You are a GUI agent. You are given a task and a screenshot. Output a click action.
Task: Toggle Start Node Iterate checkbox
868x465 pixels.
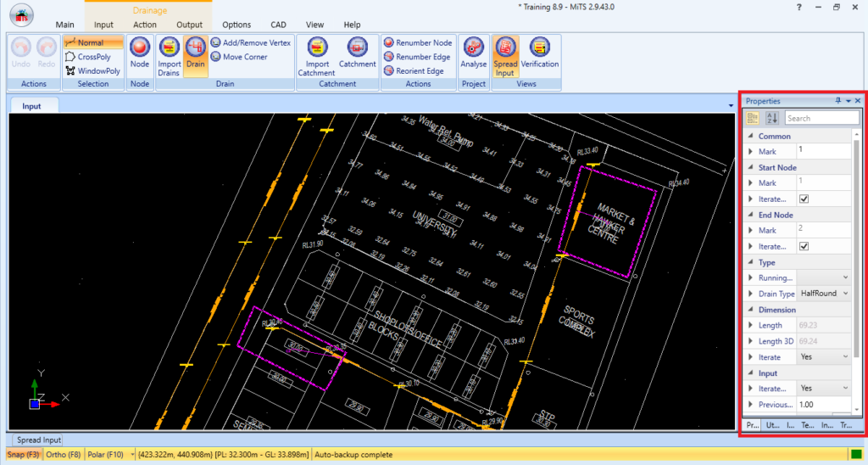804,199
